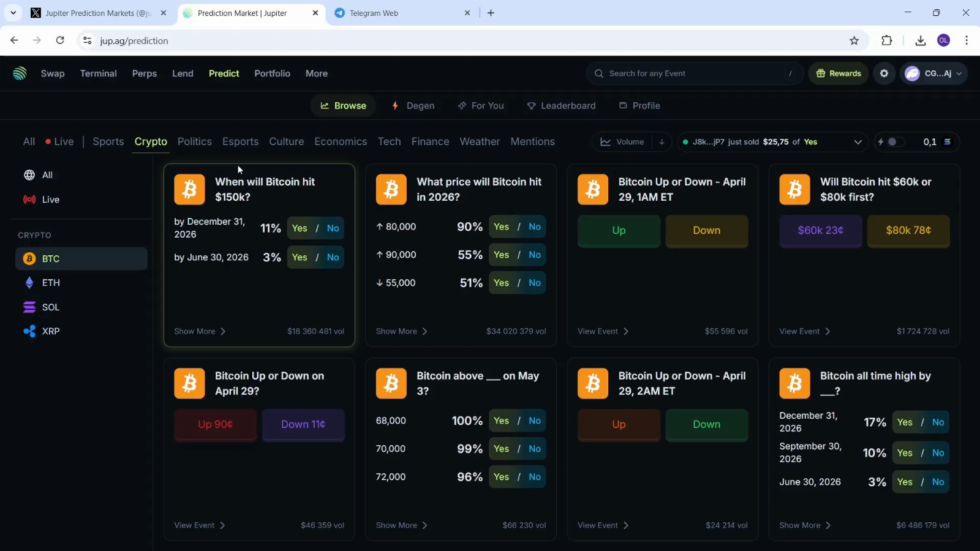
Task: Select the Weather category
Action: [480, 141]
